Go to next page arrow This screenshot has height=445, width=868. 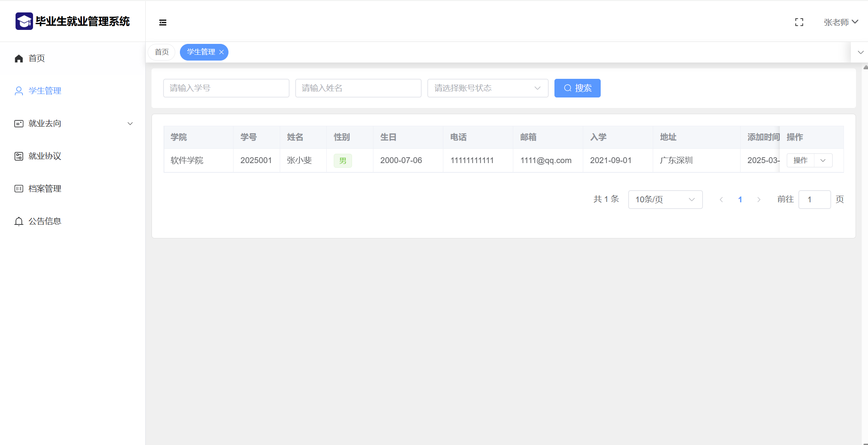tap(759, 200)
